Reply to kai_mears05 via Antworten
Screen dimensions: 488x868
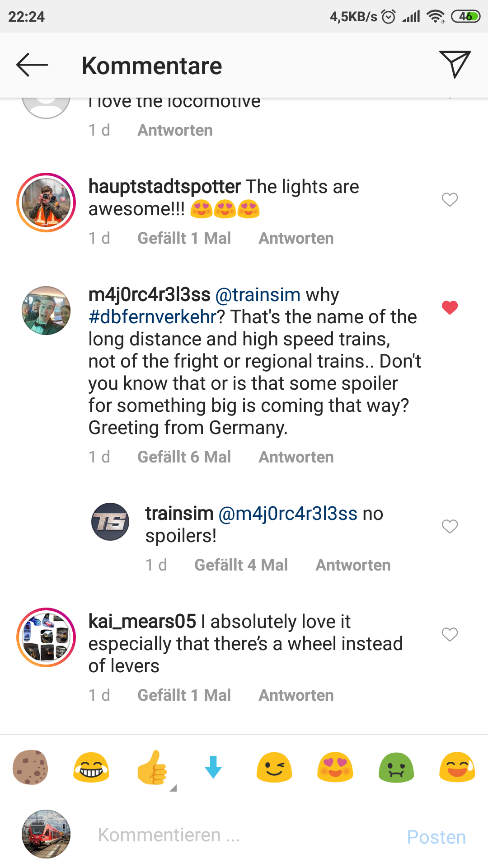click(296, 695)
